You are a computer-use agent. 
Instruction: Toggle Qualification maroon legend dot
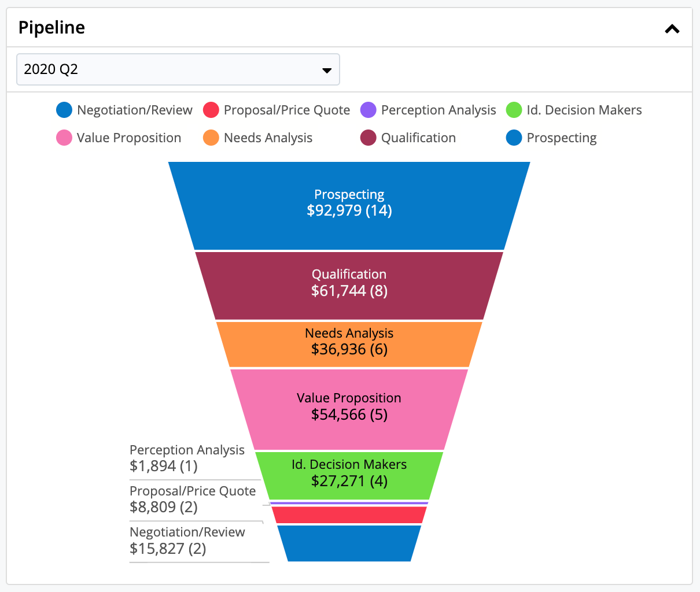pos(369,138)
